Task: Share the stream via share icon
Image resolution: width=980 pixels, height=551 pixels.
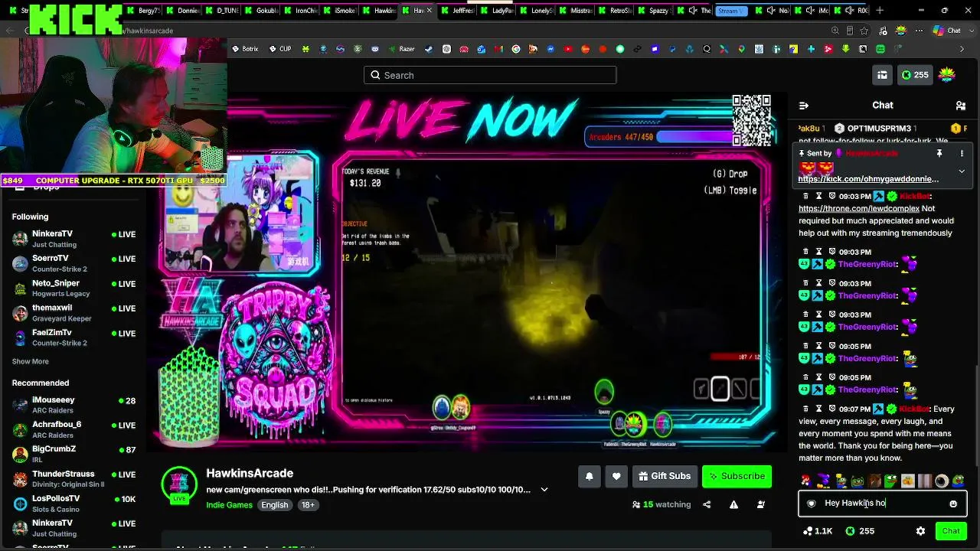Action: coord(707,504)
